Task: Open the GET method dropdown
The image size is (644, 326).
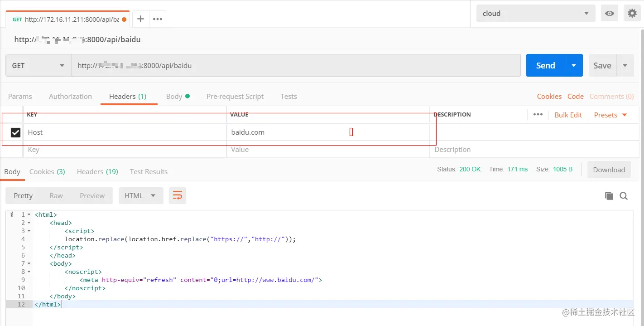Action: tap(38, 65)
